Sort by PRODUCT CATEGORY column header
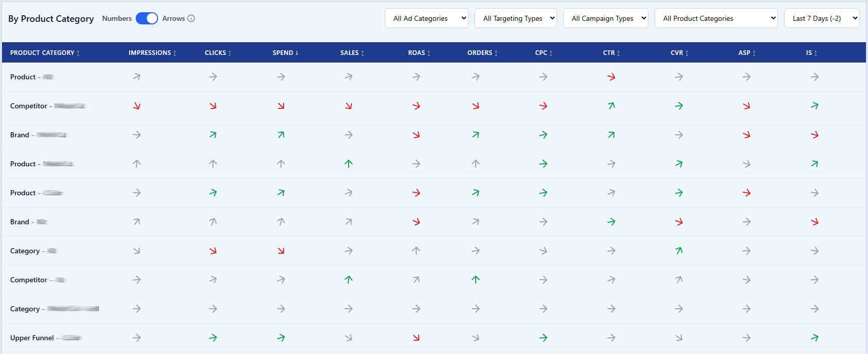Image resolution: width=868 pixels, height=354 pixels. 42,53
